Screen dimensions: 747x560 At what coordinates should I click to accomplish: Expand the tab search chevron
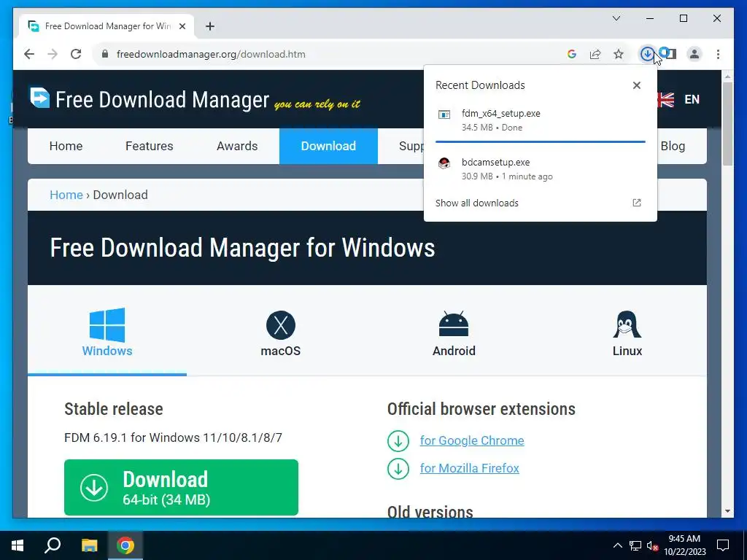616,18
